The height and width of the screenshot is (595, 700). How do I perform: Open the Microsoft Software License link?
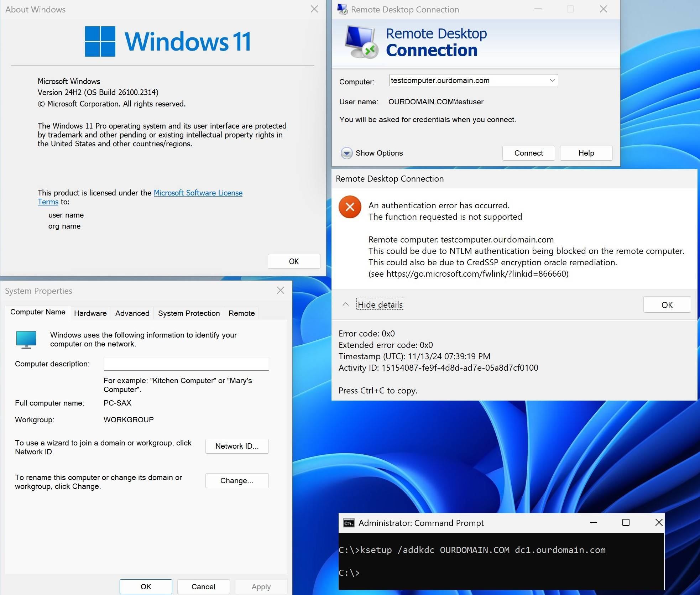point(198,193)
